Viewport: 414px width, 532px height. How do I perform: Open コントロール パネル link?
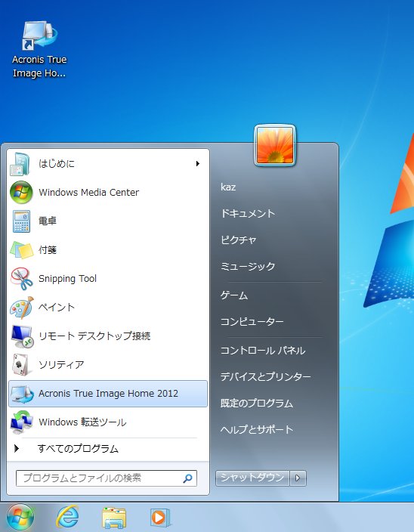click(263, 350)
